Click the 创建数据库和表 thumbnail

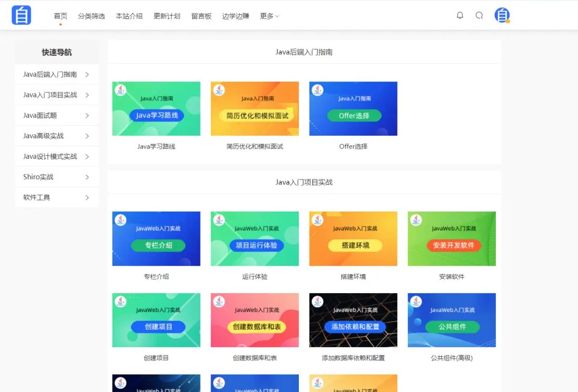coord(255,320)
